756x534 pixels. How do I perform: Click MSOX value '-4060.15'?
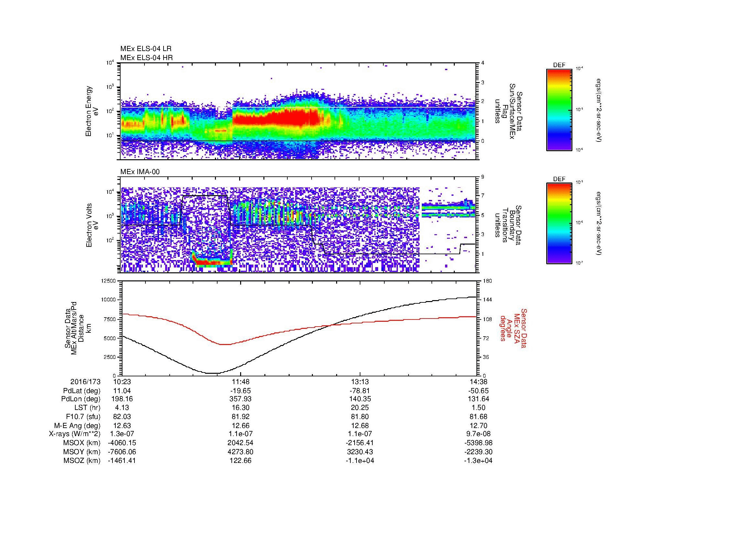[x=122, y=443]
